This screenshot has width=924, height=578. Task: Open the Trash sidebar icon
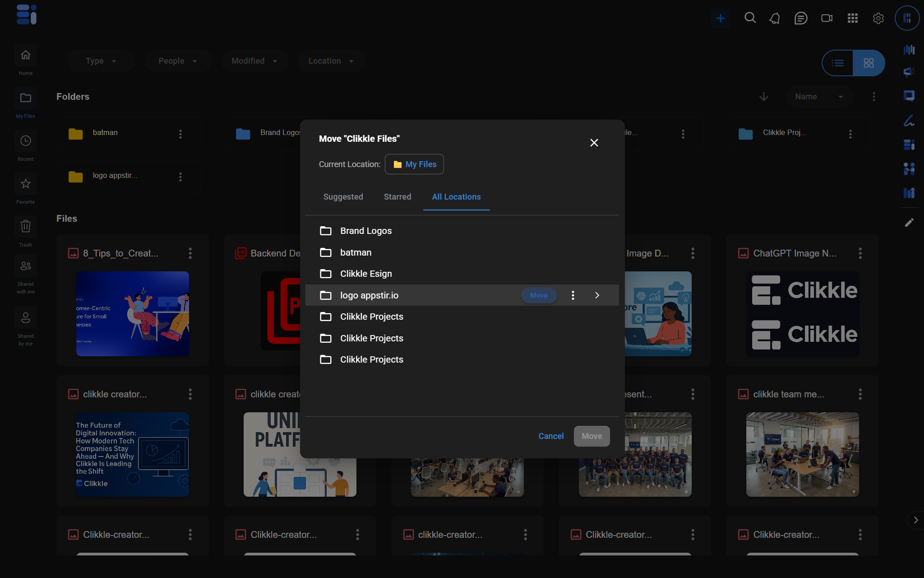tap(25, 227)
